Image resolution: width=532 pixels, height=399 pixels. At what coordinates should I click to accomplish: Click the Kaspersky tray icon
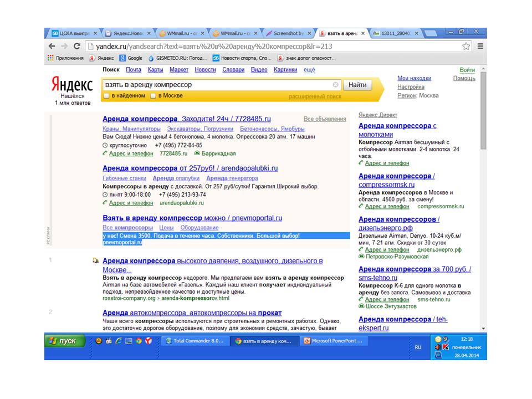pos(446,347)
